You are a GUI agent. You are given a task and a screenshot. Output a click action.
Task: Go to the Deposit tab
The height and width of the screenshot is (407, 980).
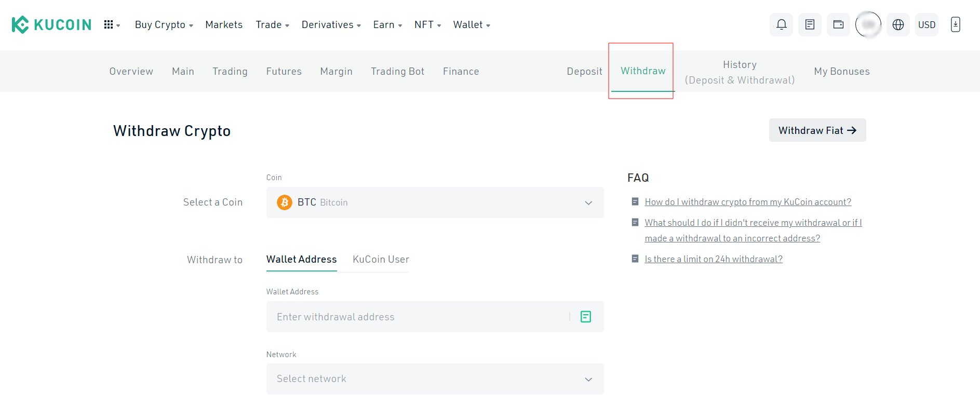coord(584,71)
